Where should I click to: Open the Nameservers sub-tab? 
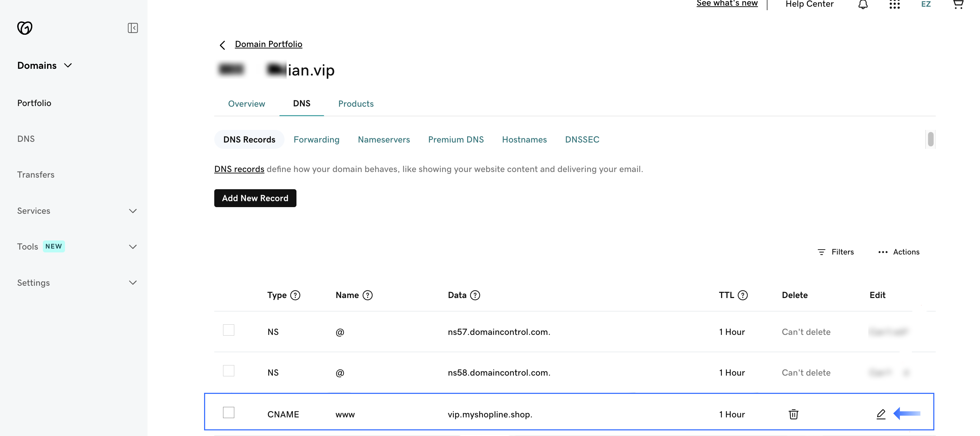click(x=384, y=139)
